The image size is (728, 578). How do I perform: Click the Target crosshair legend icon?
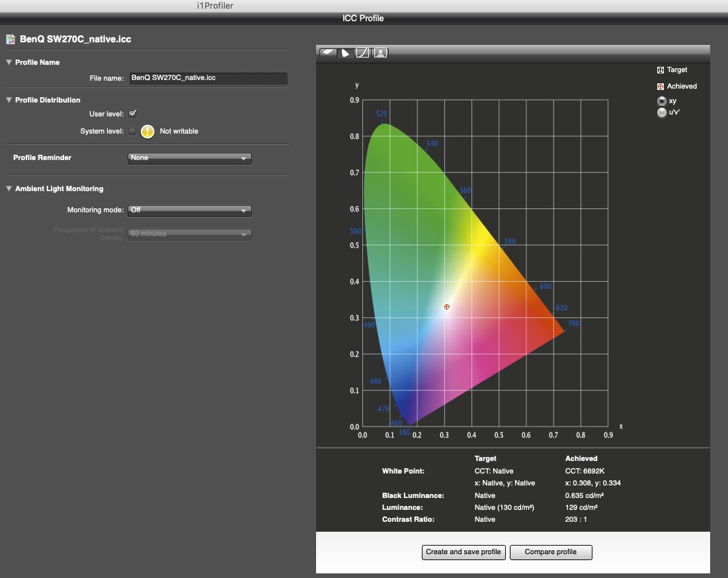click(660, 70)
